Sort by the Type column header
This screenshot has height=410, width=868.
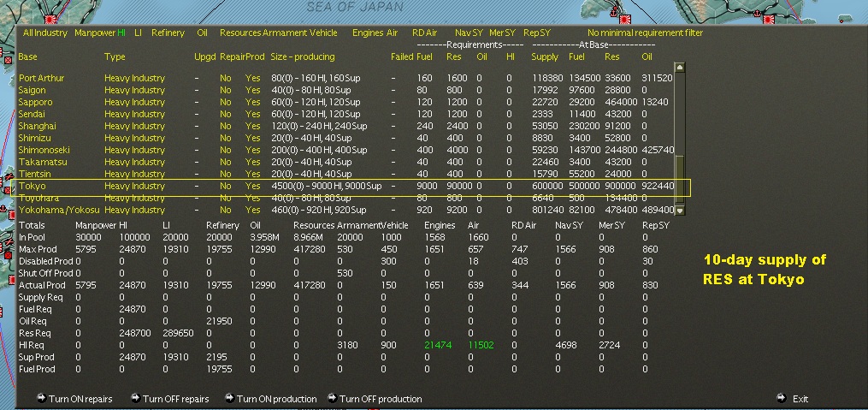click(115, 56)
